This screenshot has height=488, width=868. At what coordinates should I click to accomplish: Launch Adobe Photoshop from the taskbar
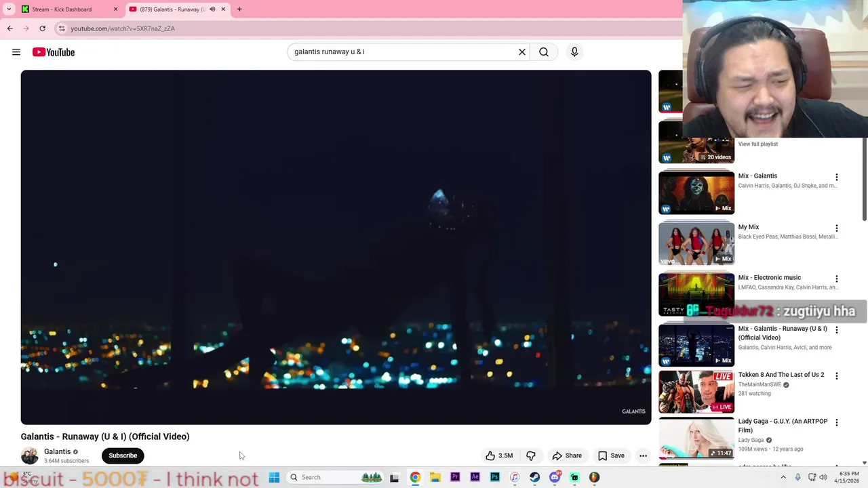[494, 477]
